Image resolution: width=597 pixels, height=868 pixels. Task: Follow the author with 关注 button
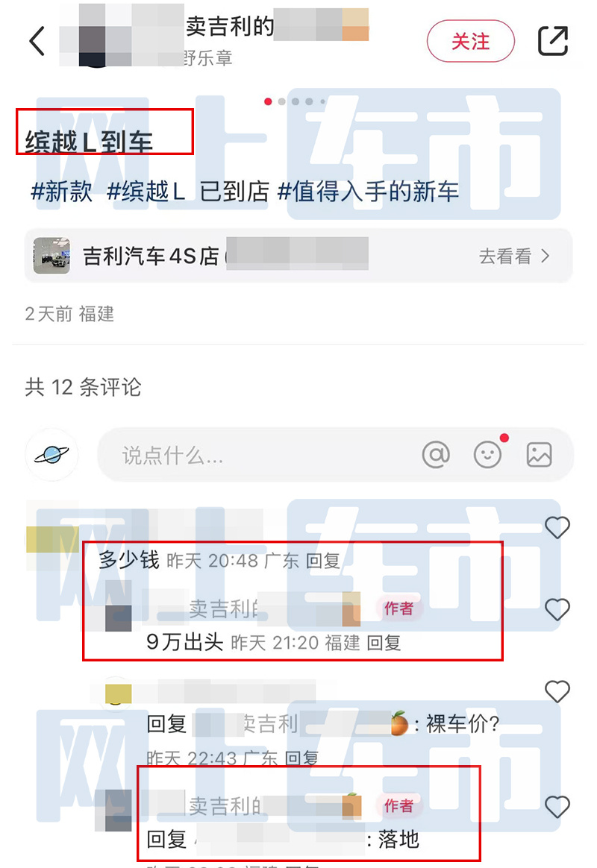[471, 41]
